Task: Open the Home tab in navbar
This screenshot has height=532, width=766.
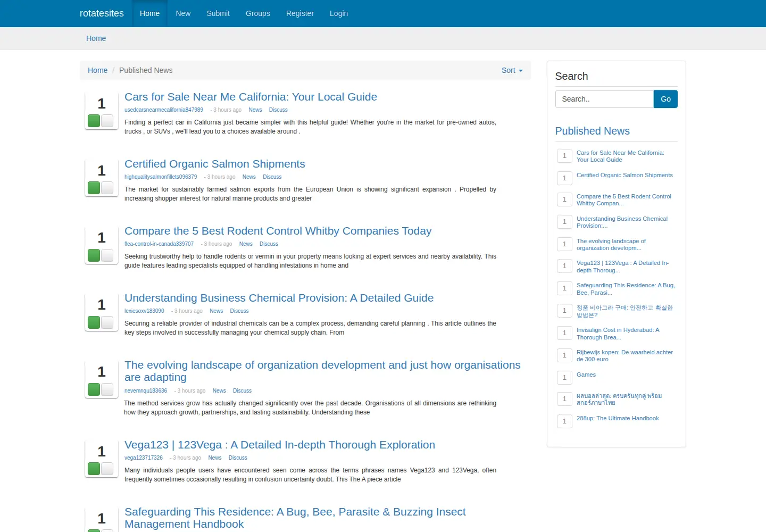Action: coord(149,13)
